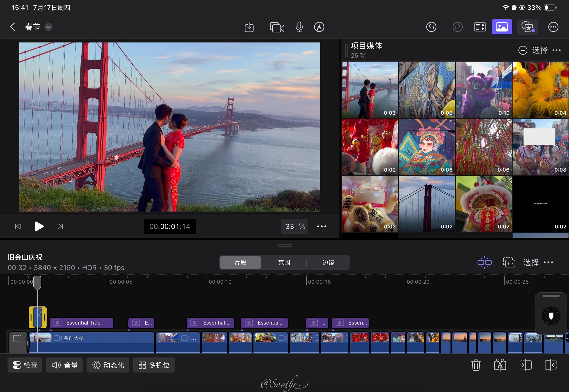Split clip with the scissors icon
The image size is (569, 392).
[x=500, y=365]
